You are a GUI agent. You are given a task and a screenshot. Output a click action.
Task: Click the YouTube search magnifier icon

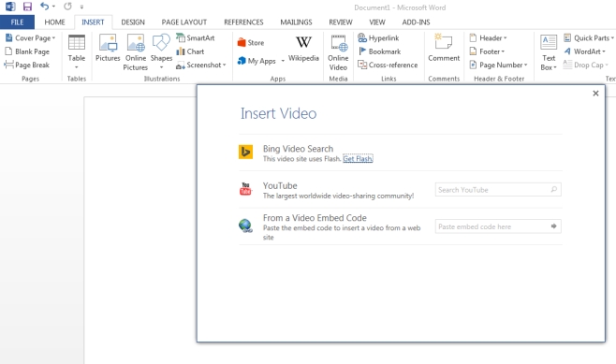(554, 189)
